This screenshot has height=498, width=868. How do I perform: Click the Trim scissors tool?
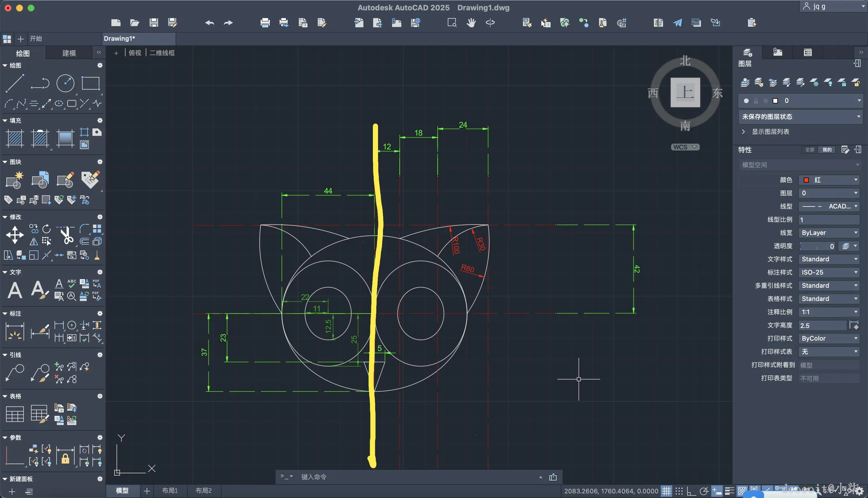coord(67,235)
